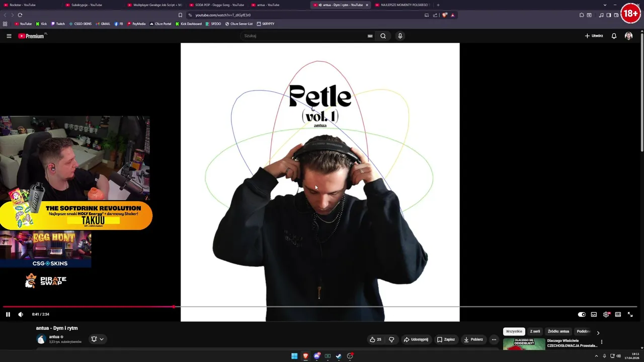
Task: Open the SKRYPTY bookmarks folder
Action: [x=266, y=24]
